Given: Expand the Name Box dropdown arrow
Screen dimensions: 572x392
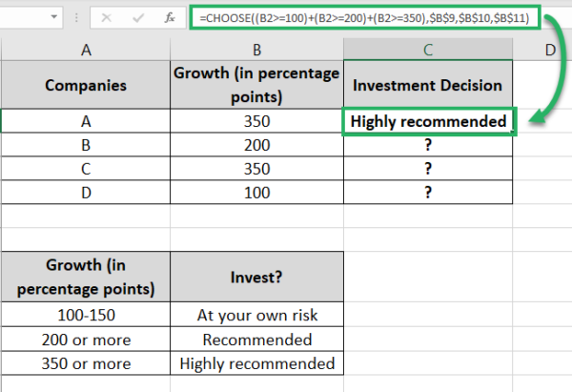Looking at the screenshot, I should (54, 17).
